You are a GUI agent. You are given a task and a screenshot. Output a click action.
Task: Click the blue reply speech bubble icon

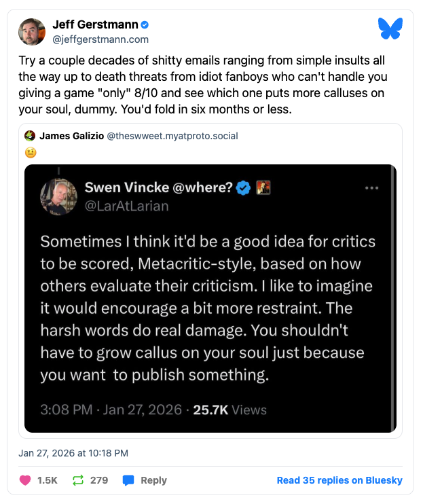pyautogui.click(x=128, y=480)
